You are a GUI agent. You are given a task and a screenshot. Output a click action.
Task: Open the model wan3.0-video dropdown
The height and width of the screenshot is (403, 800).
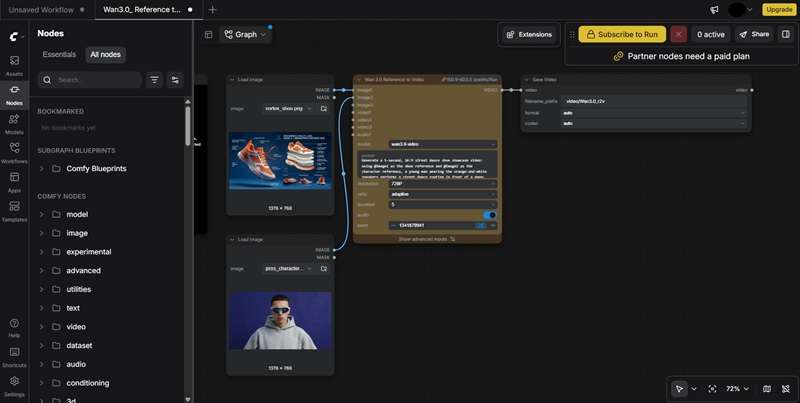click(x=442, y=144)
